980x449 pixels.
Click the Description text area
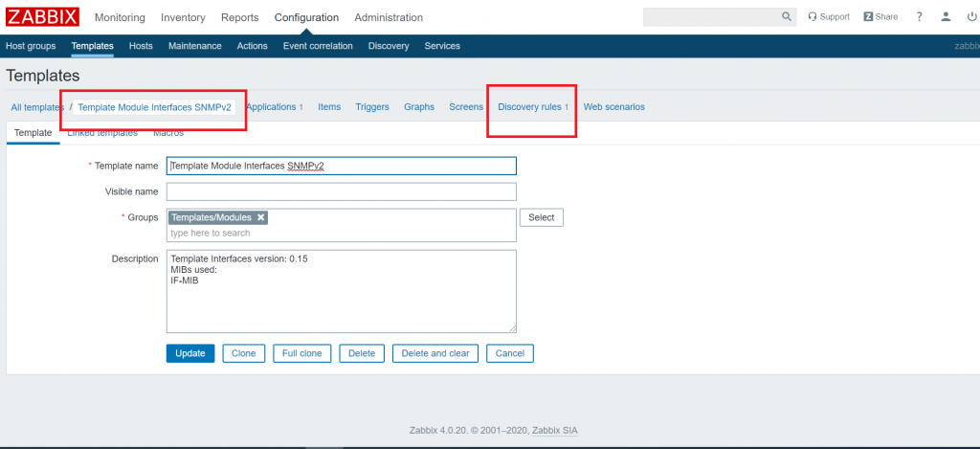pos(342,291)
